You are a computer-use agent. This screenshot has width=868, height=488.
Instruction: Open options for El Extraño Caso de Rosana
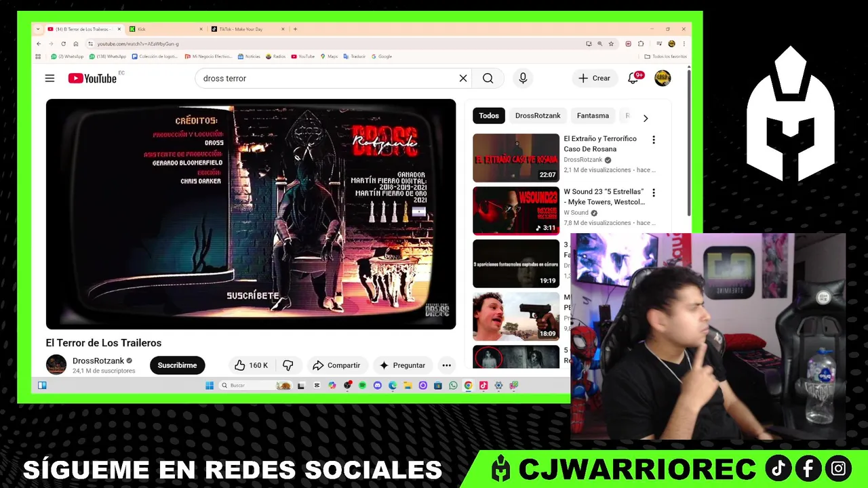pyautogui.click(x=654, y=140)
